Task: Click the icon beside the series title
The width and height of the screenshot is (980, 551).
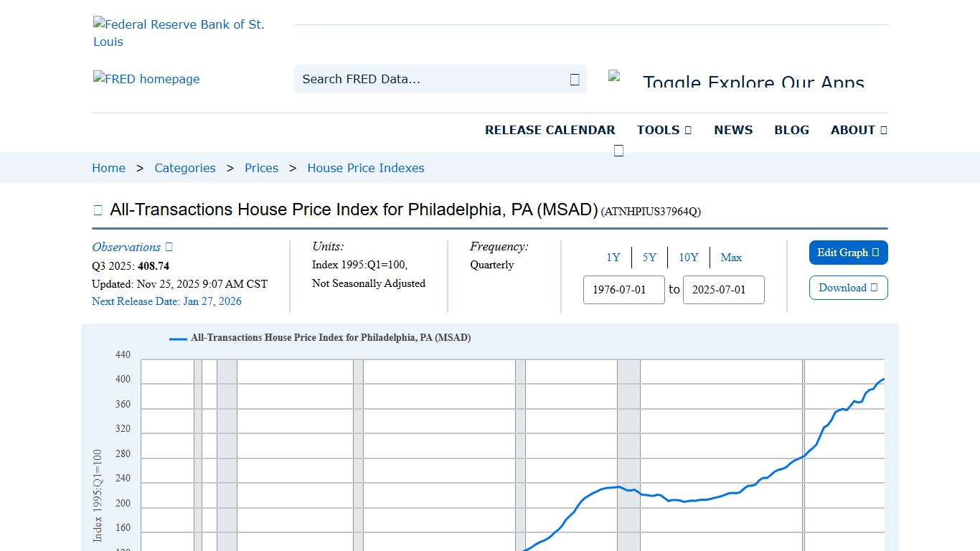Action: (x=98, y=209)
